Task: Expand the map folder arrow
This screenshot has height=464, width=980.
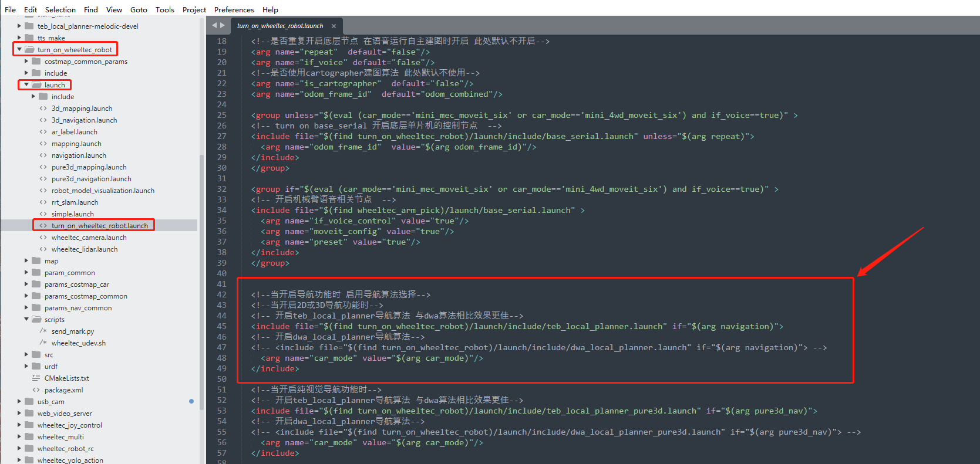Action: coord(26,261)
